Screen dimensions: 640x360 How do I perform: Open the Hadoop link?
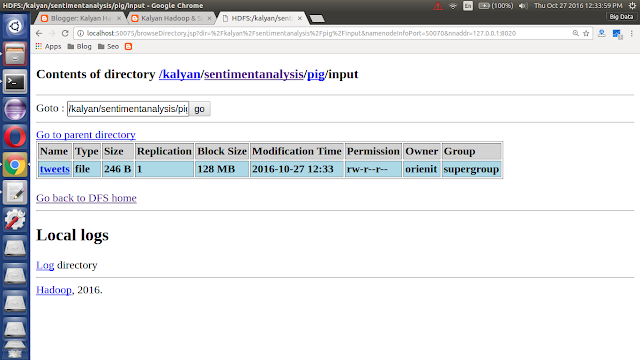point(53,290)
